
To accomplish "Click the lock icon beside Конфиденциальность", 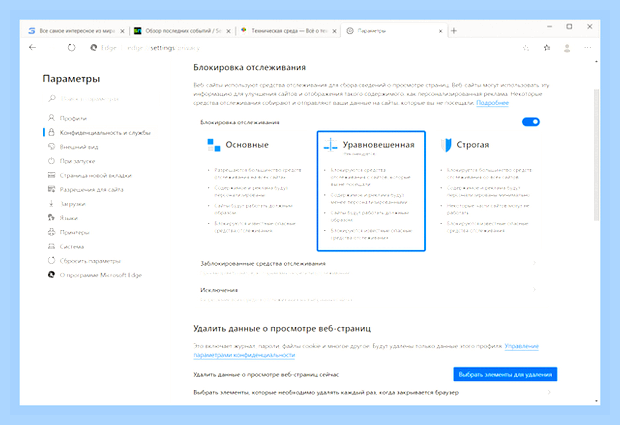I will [51, 132].
